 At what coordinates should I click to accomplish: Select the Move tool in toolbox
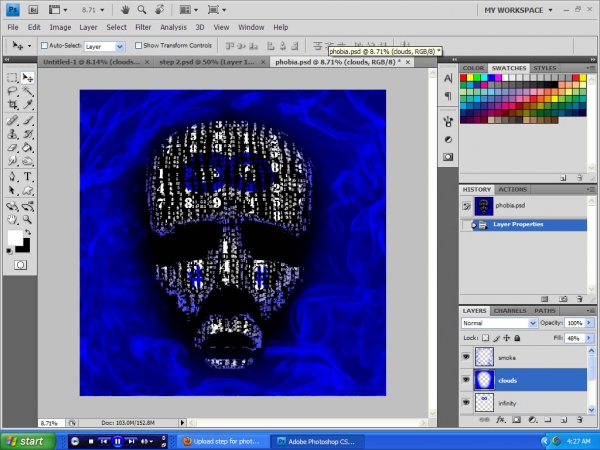point(27,78)
